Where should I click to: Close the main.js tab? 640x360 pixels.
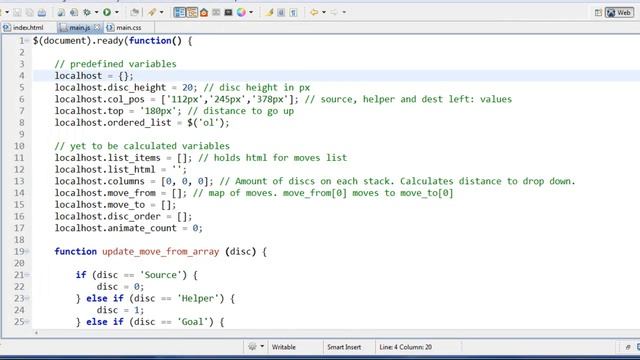point(97,28)
